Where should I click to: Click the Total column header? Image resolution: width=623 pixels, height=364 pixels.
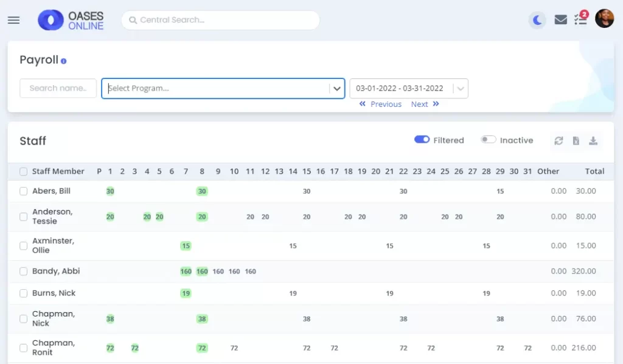click(x=594, y=171)
